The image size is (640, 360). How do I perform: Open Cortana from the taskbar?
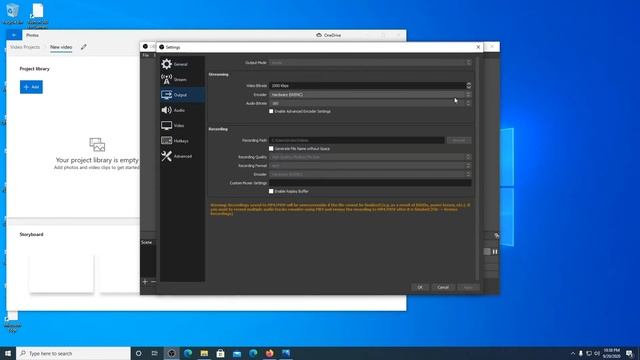click(138, 353)
